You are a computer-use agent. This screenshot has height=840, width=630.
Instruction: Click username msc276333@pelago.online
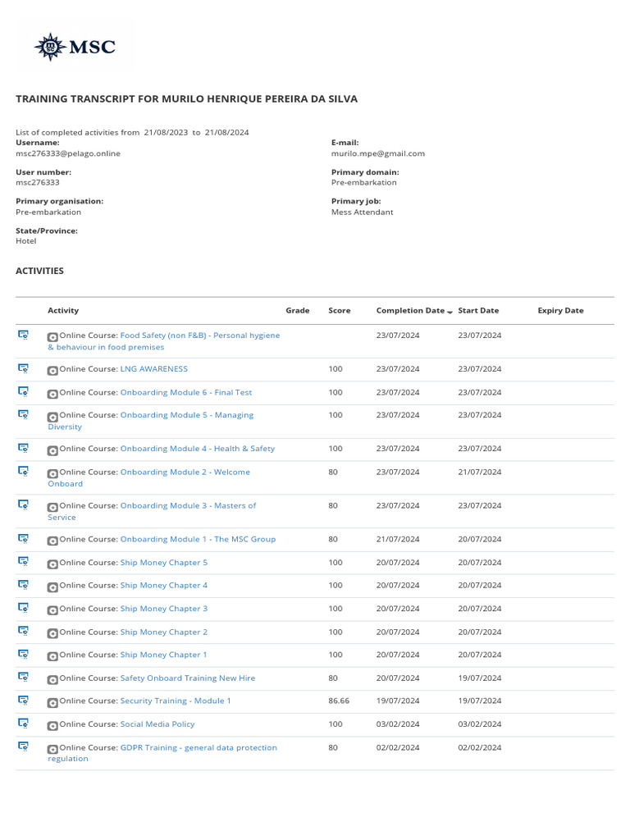68,153
